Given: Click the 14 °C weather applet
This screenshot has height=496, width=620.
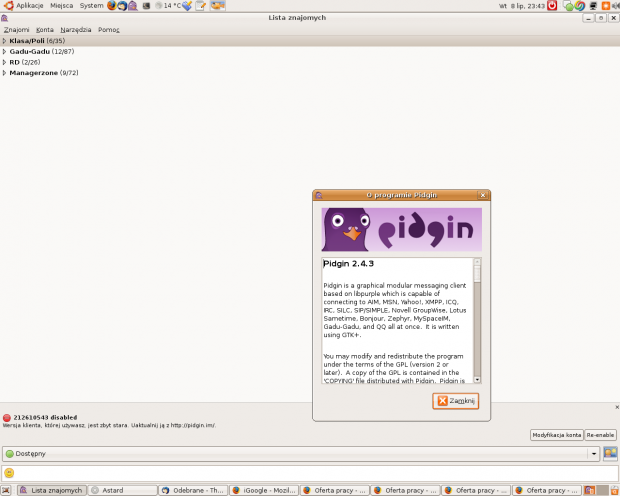Looking at the screenshot, I should tap(168, 6).
